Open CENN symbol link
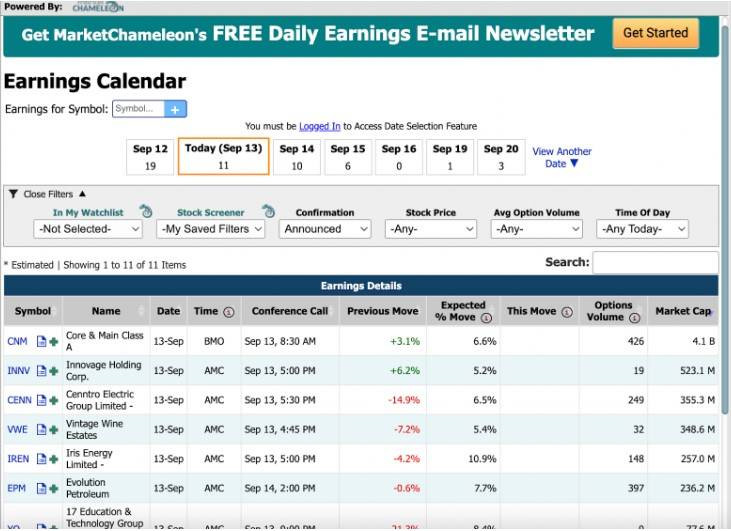 [20, 400]
